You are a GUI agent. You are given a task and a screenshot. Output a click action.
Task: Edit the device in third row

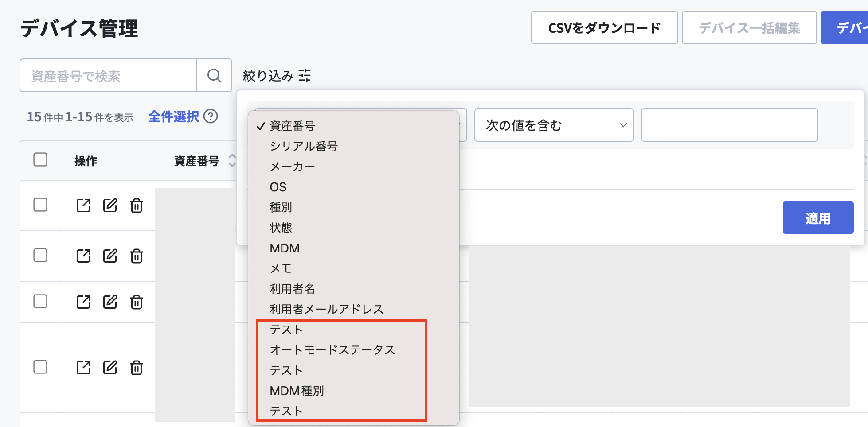pos(110,302)
